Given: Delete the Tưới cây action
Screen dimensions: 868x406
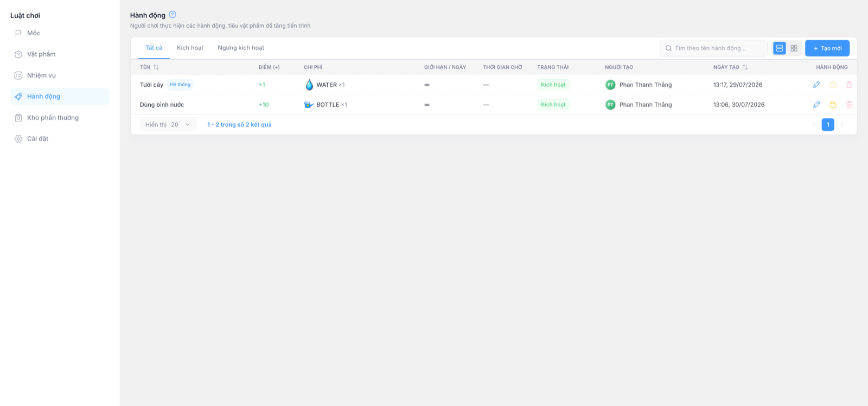Looking at the screenshot, I should point(849,85).
